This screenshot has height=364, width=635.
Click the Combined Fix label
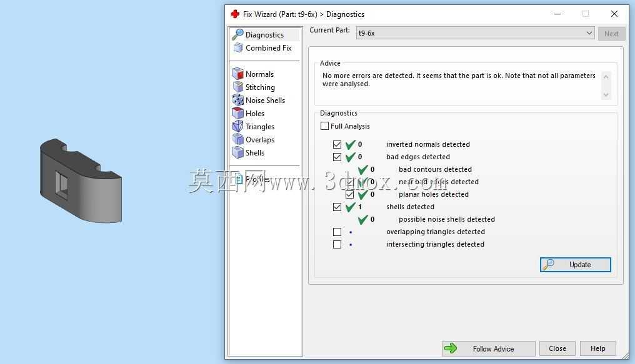(x=269, y=47)
